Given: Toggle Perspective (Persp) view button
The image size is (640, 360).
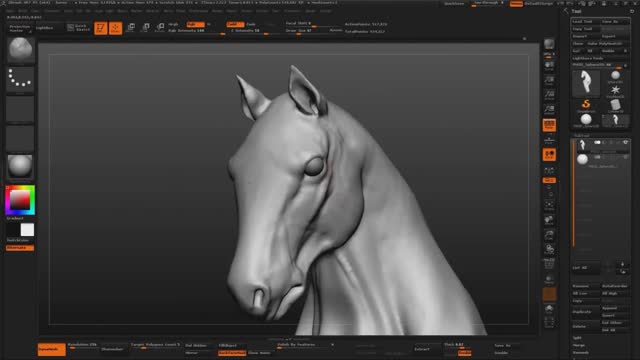Looking at the screenshot, I should tap(549, 125).
